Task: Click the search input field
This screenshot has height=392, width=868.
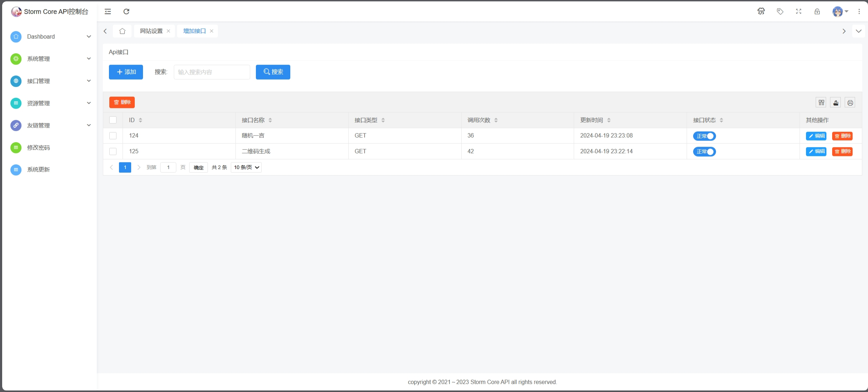Action: 212,72
